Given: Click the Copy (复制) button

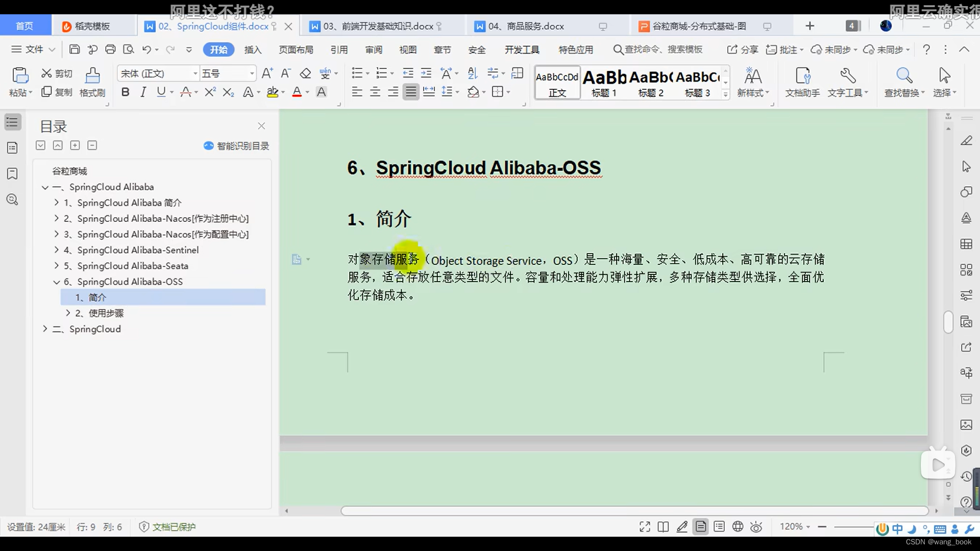Looking at the screenshot, I should pos(57,92).
